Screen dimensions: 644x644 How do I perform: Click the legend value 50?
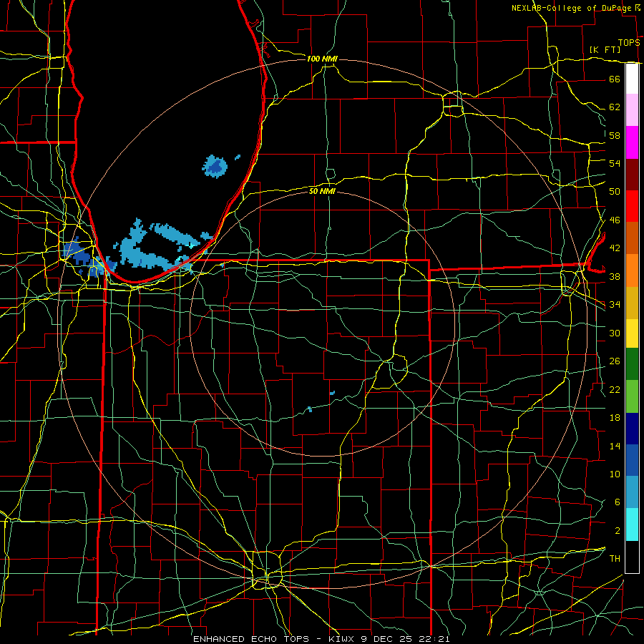pyautogui.click(x=615, y=191)
